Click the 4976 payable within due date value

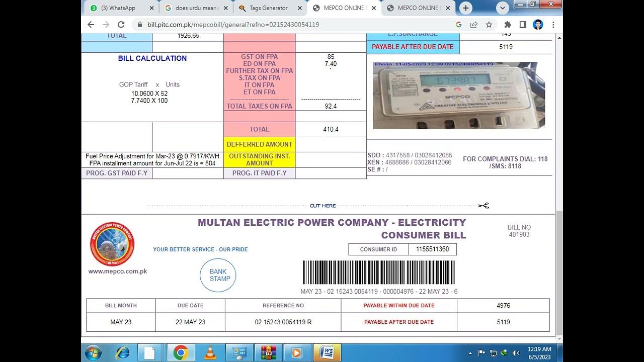tap(503, 306)
